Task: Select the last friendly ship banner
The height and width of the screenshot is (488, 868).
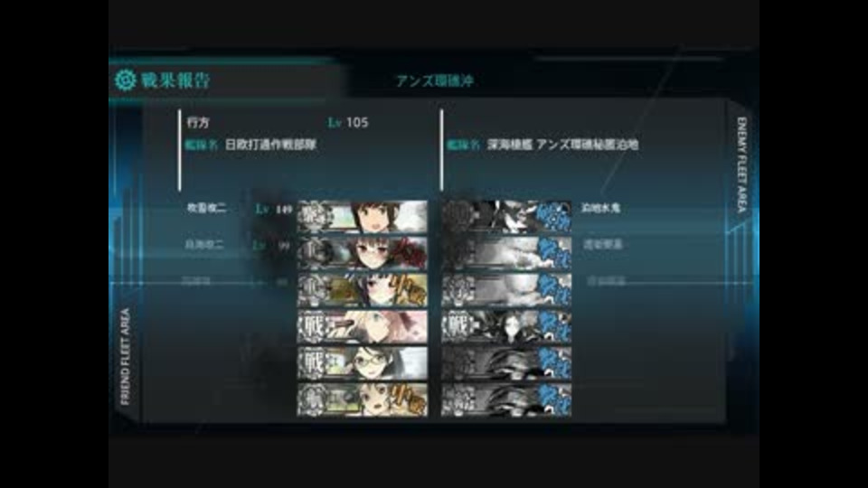Action: tap(363, 399)
